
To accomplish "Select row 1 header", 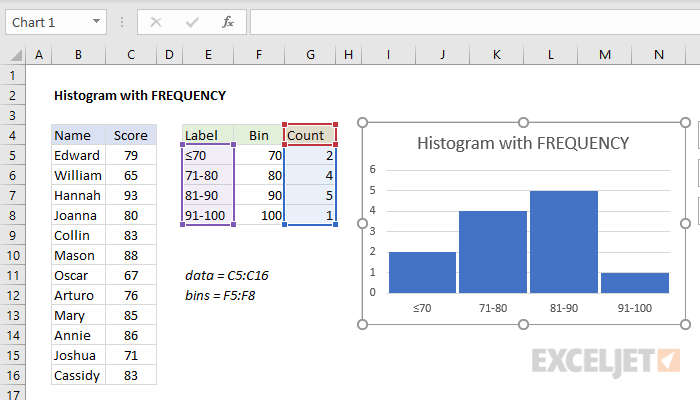I will tap(12, 75).
